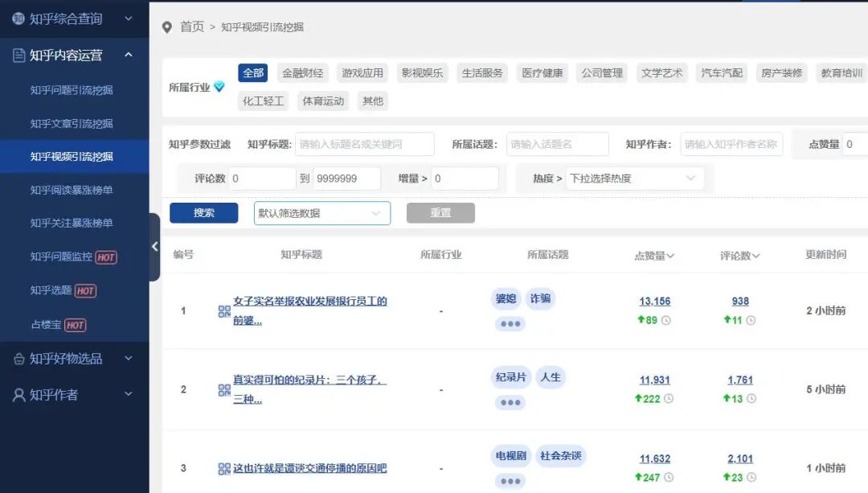Open 知乎选题 HOT item
Screen dimensions: 868x493
[x=63, y=290]
